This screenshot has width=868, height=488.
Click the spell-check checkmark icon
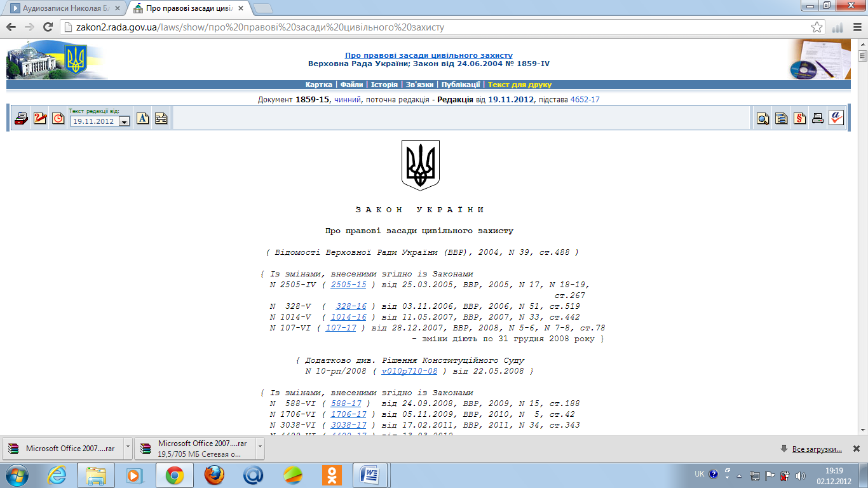836,118
